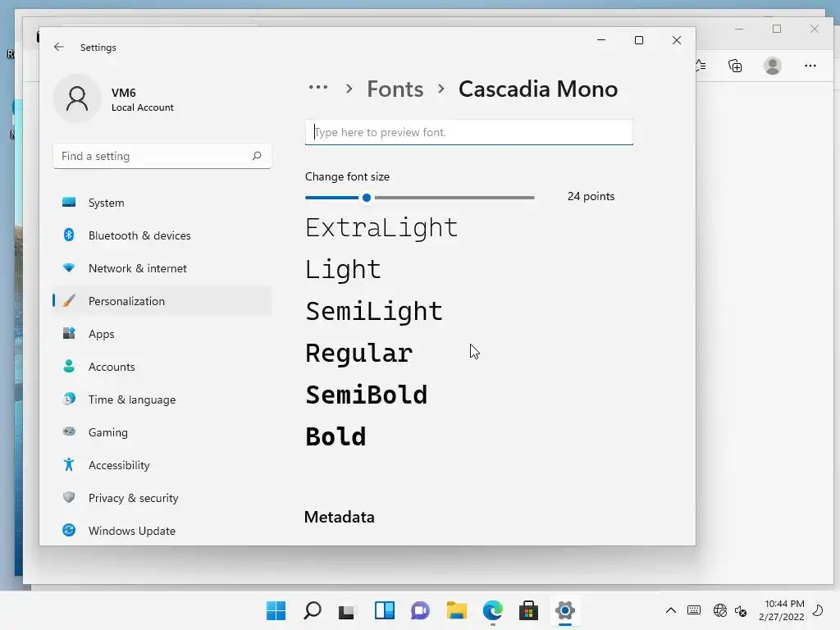This screenshot has width=840, height=630.
Task: Click the muted volume tray icon
Action: pyautogui.click(x=741, y=610)
